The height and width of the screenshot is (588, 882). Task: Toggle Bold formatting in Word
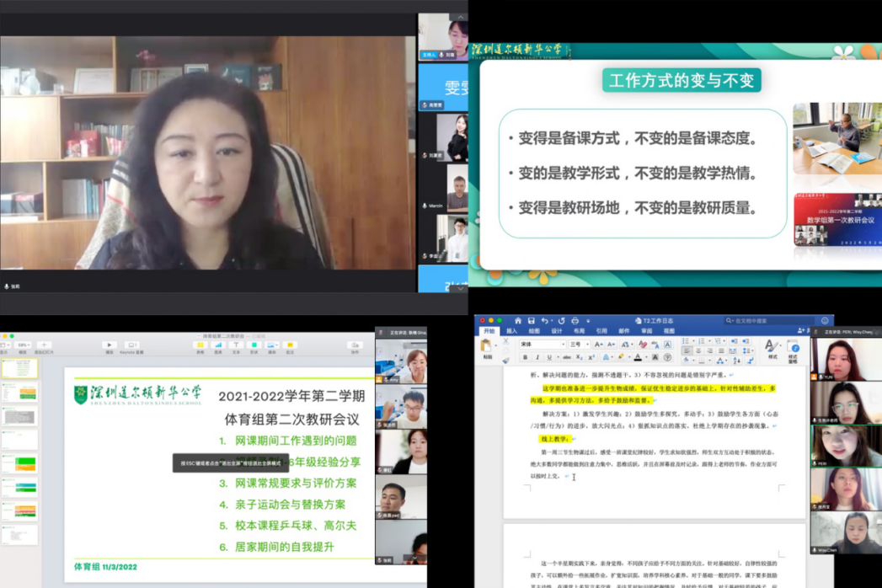coord(526,357)
